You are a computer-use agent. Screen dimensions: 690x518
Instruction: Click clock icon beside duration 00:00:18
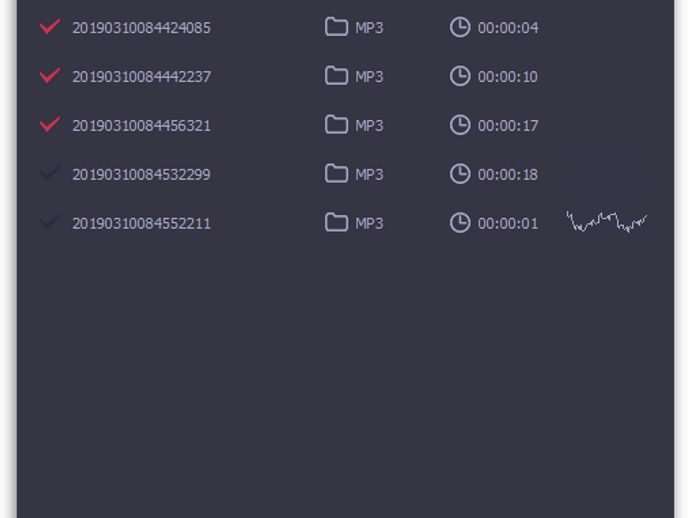(460, 174)
